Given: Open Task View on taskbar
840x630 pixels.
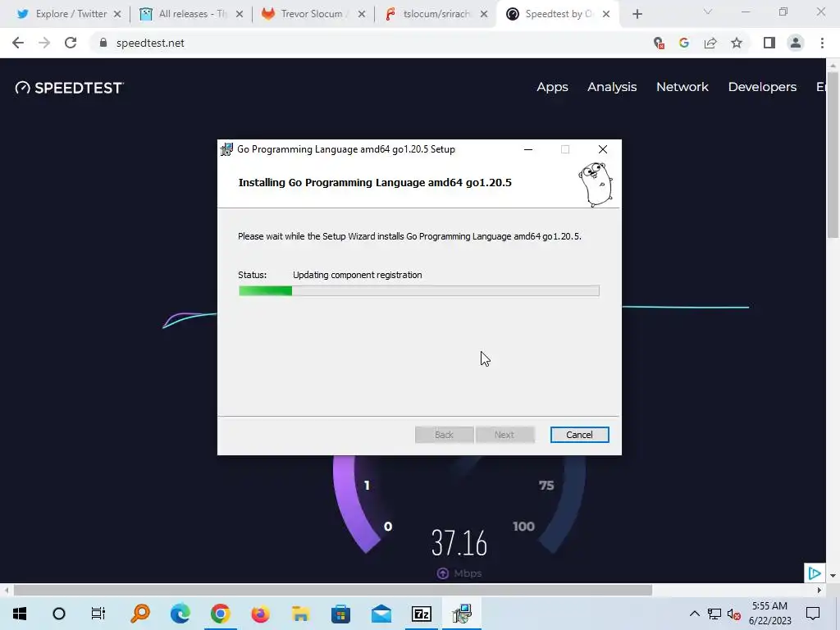Looking at the screenshot, I should coord(98,614).
